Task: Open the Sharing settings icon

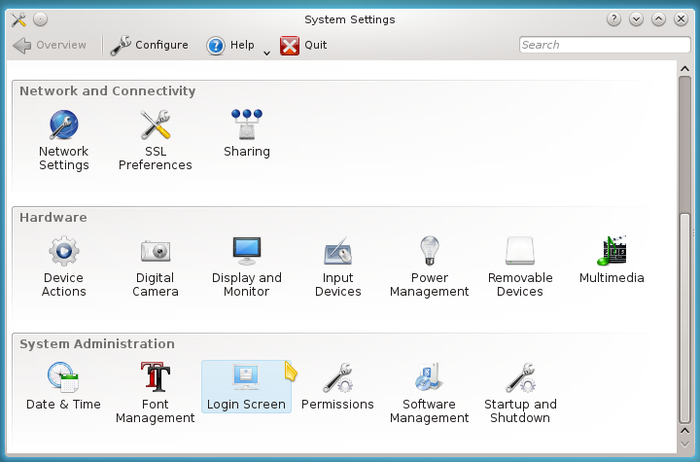Action: tap(246, 133)
